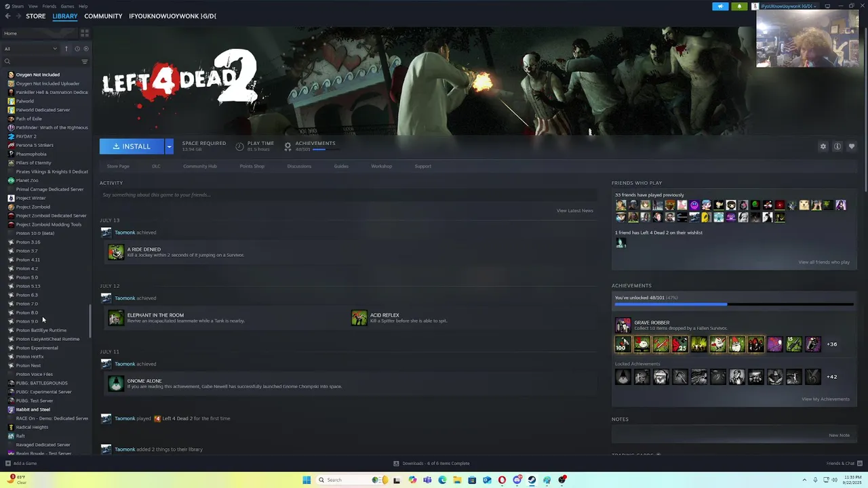Open advanced library filters icon
The width and height of the screenshot is (868, 488).
pyautogui.click(x=85, y=62)
